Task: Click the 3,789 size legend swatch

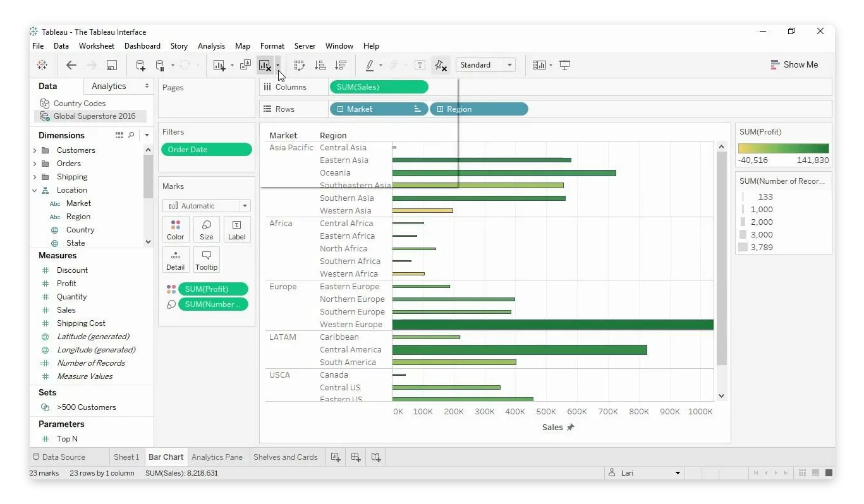Action: 743,248
